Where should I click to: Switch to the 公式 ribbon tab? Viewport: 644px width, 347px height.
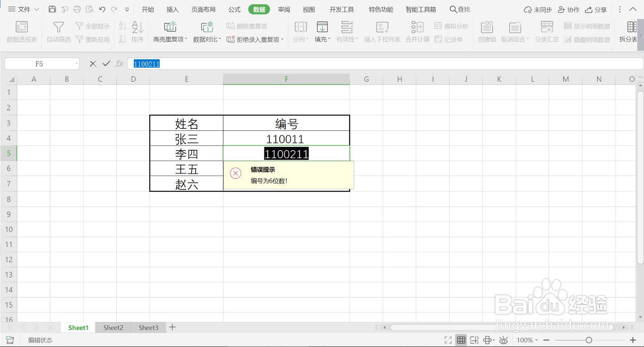point(234,9)
